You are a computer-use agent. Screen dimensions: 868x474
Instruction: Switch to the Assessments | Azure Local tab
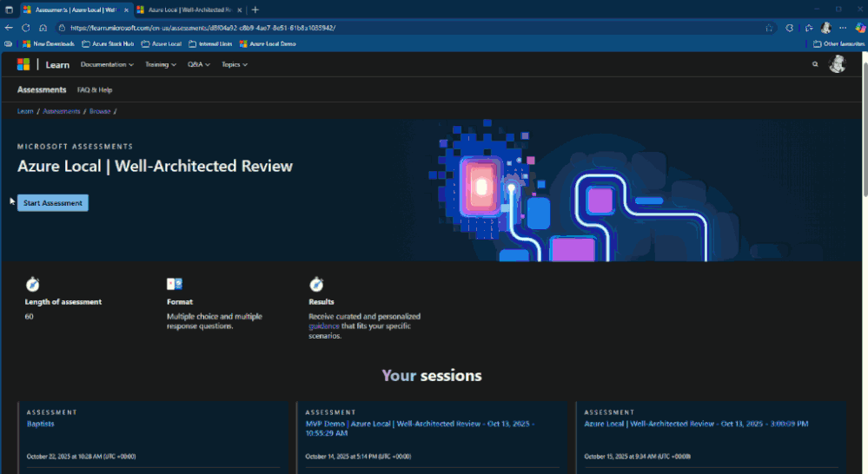(x=77, y=10)
